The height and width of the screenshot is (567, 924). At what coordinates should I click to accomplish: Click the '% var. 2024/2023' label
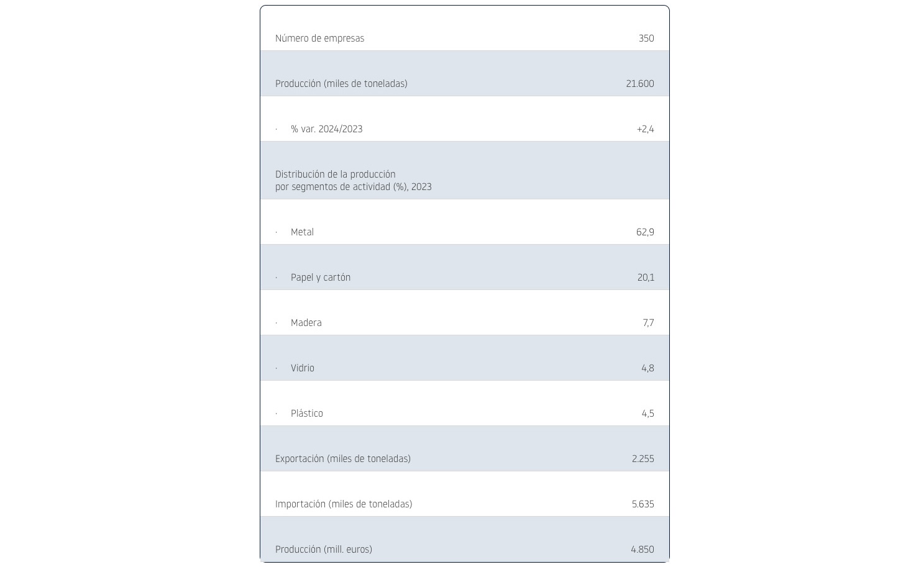tap(326, 129)
